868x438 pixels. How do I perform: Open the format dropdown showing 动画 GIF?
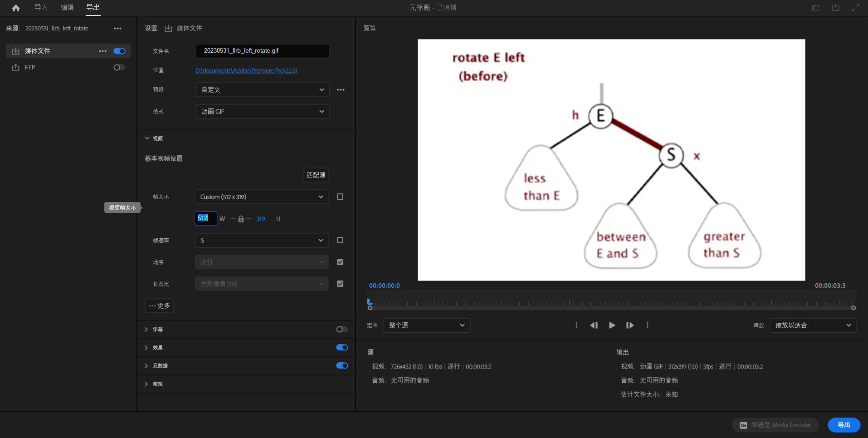[262, 112]
